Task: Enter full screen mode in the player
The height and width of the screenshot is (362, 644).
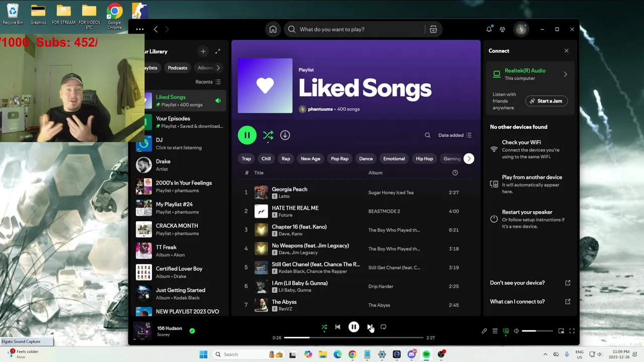Action: coord(572,331)
